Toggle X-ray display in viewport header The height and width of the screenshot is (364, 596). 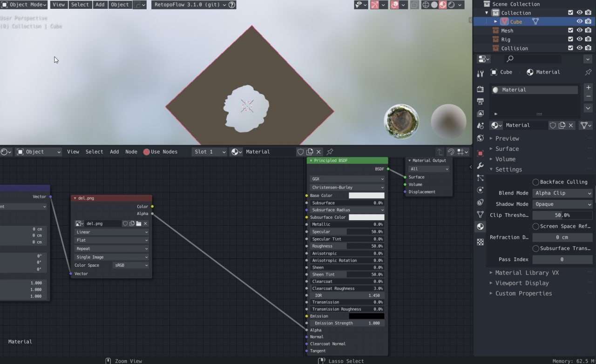(x=414, y=5)
